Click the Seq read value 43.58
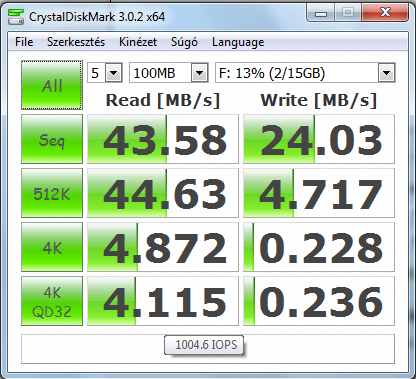Image resolution: width=416 pixels, height=379 pixels. tap(163, 139)
